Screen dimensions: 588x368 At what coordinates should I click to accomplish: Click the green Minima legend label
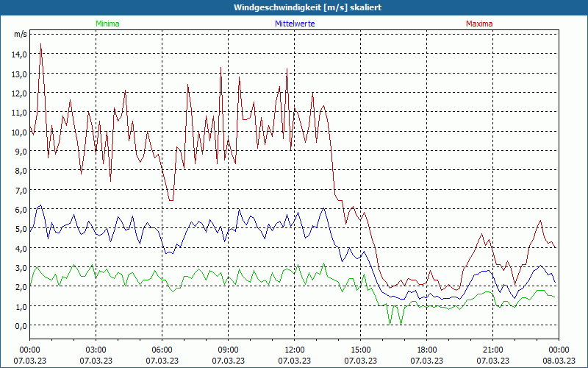pyautogui.click(x=107, y=24)
